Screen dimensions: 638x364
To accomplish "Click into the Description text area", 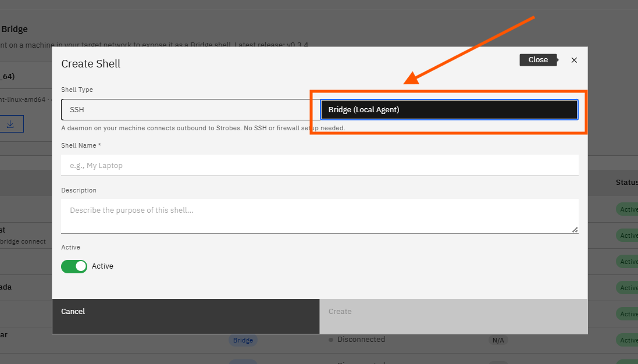I will tap(320, 216).
